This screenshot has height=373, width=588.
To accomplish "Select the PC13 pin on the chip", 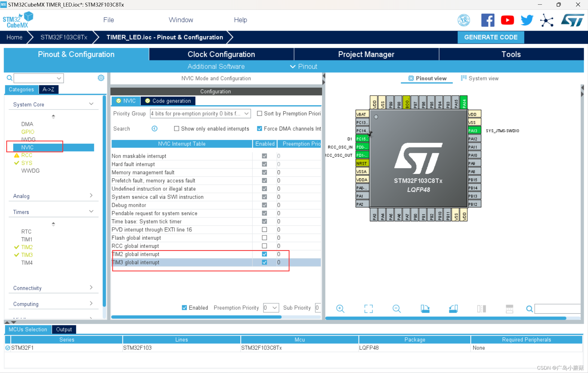I will 362,122.
